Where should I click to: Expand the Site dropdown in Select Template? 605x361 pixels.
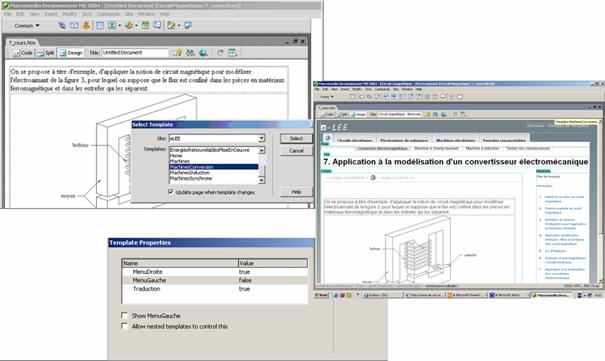pyautogui.click(x=262, y=138)
